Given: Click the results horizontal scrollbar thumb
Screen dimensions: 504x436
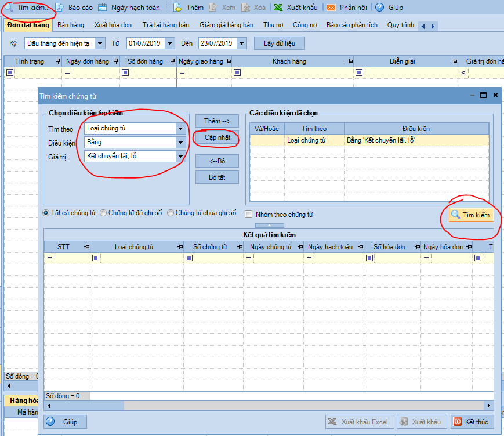Looking at the screenshot, I should pyautogui.click(x=88, y=405).
